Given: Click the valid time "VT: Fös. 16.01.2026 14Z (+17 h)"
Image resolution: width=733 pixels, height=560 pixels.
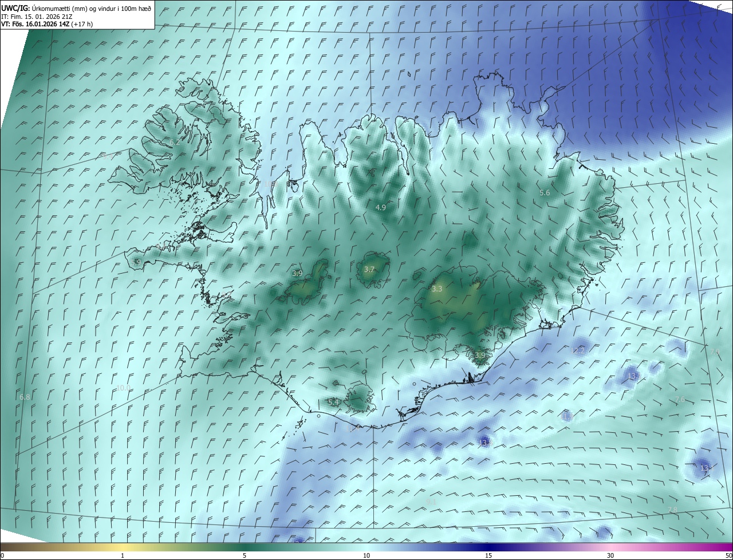Looking at the screenshot, I should point(47,24).
